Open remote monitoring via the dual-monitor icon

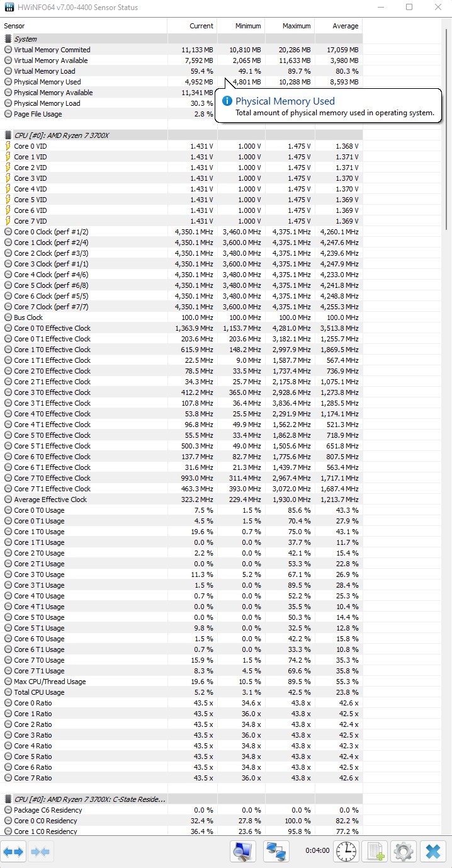276,851
